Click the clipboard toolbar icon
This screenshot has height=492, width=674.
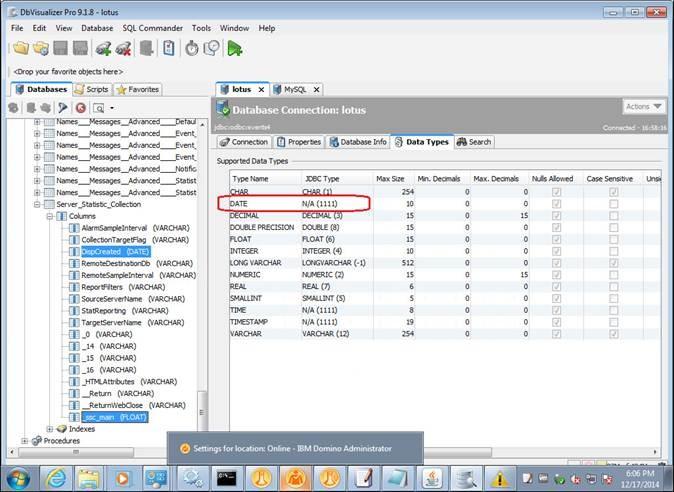tap(169, 48)
